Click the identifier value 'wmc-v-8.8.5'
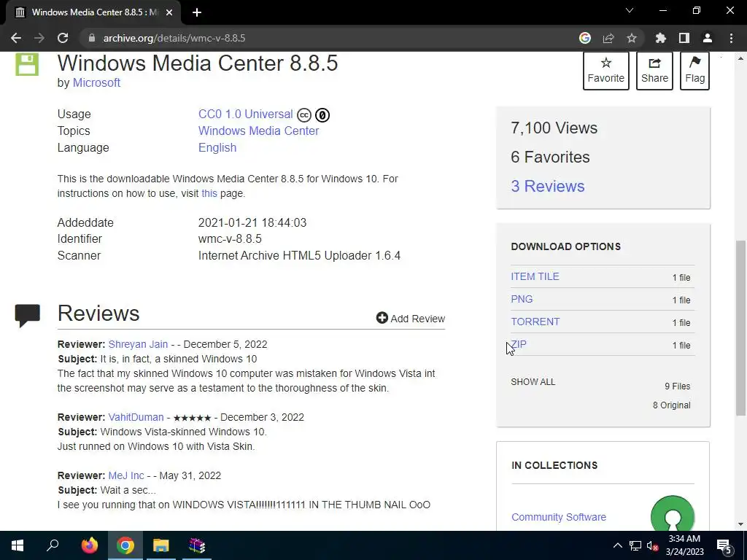Image resolution: width=747 pixels, height=560 pixels. [230, 239]
